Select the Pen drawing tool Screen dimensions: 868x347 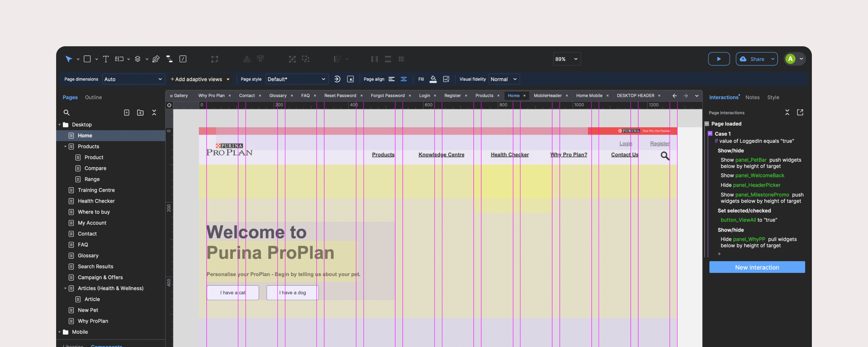tap(156, 59)
